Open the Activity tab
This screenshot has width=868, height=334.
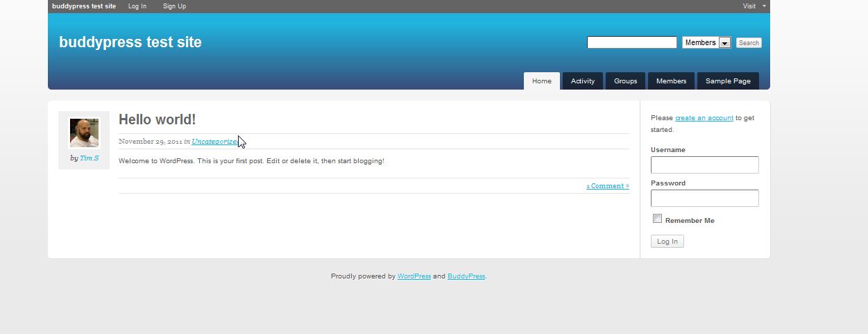[x=583, y=81]
